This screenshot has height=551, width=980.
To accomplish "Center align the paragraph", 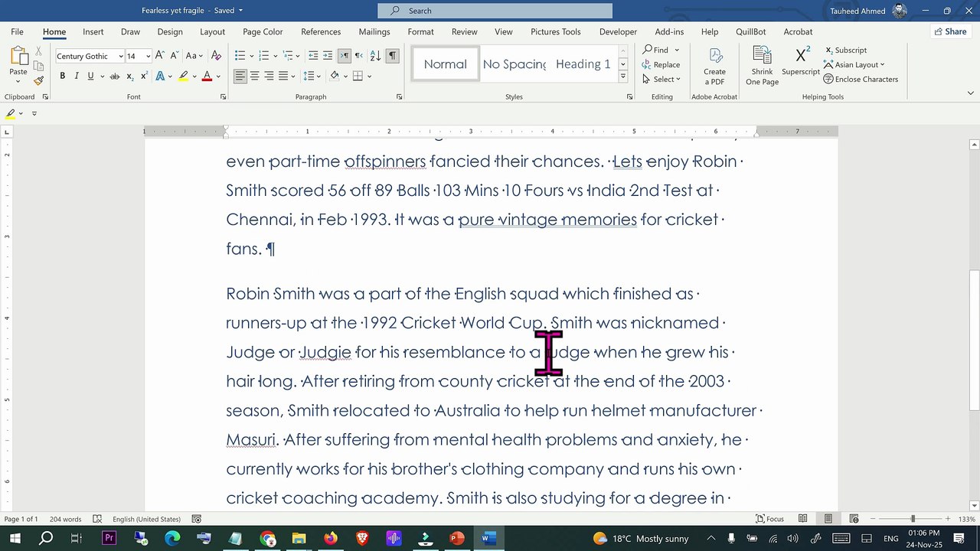I will [x=255, y=76].
